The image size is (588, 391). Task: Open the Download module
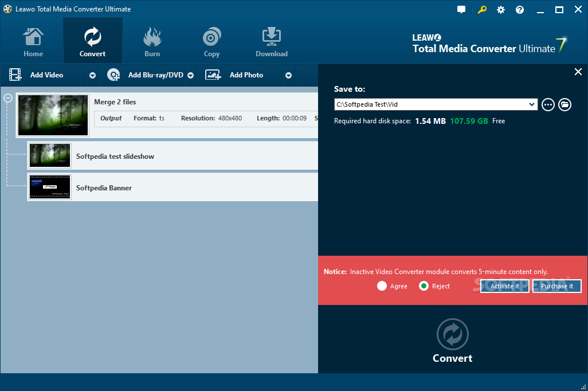click(272, 42)
